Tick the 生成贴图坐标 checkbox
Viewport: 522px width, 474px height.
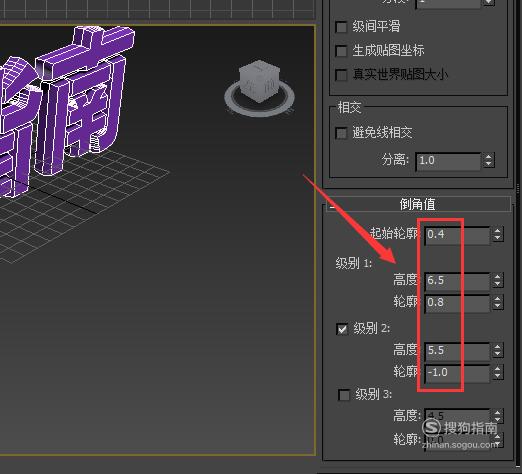(x=341, y=51)
